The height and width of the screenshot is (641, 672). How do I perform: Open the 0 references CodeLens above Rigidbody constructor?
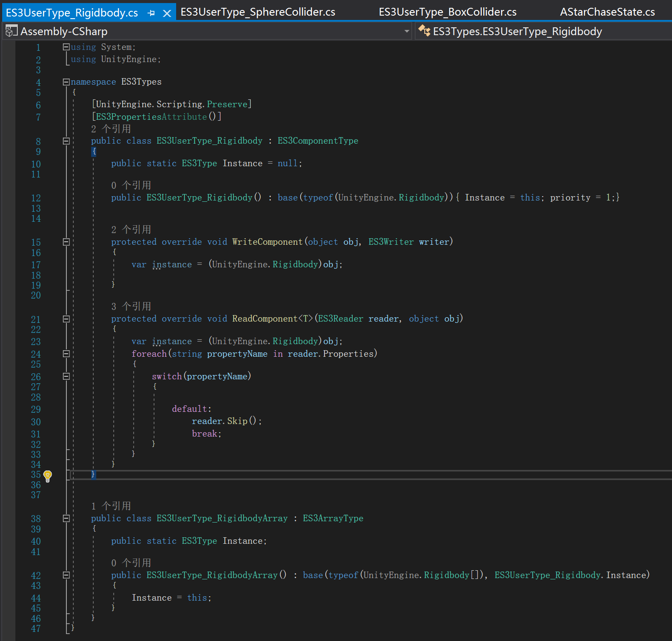tap(131, 185)
